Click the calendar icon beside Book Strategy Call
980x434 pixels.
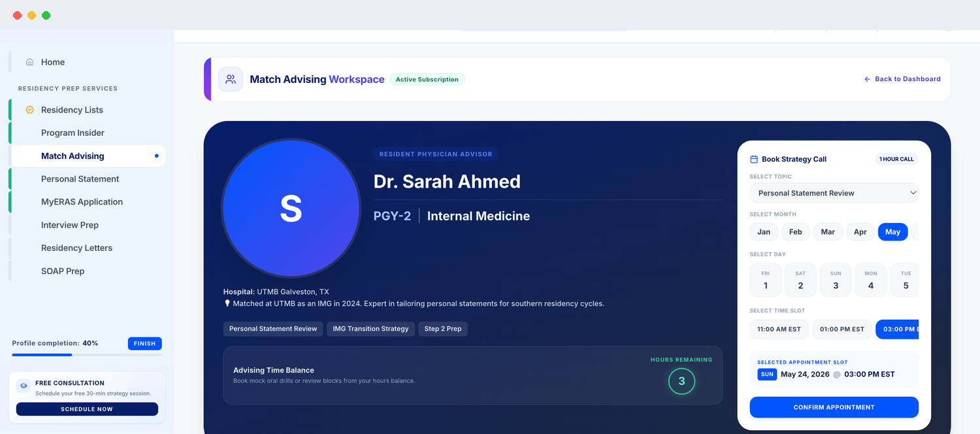tap(754, 159)
